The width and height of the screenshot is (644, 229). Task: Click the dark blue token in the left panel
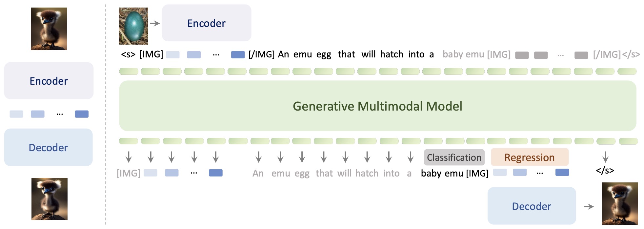(x=82, y=114)
